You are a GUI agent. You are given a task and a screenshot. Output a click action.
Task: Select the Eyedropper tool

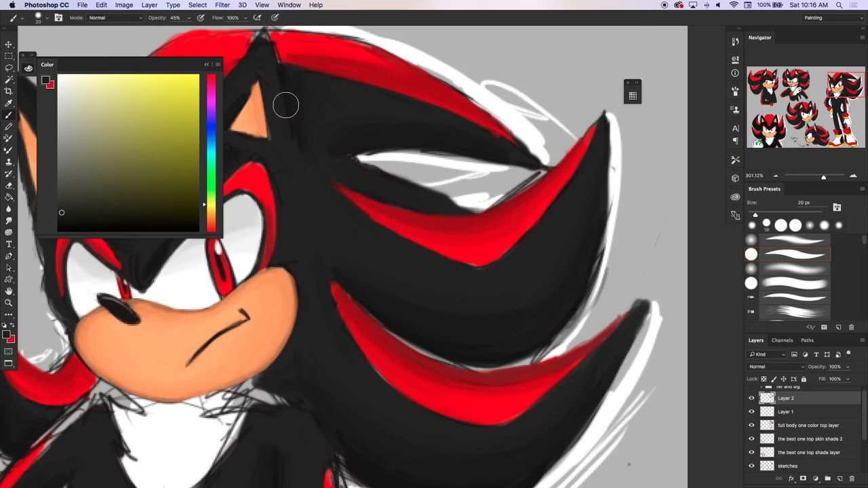pos(9,103)
